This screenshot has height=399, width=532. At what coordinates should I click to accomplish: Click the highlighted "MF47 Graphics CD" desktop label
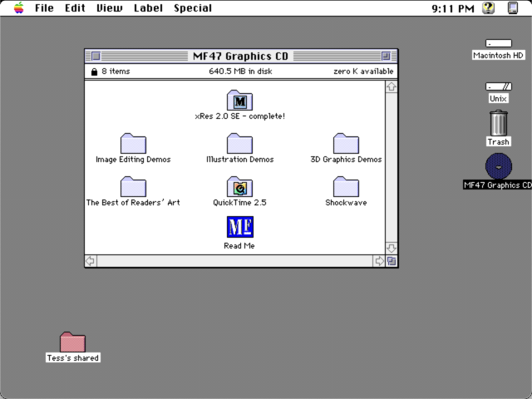pos(497,185)
